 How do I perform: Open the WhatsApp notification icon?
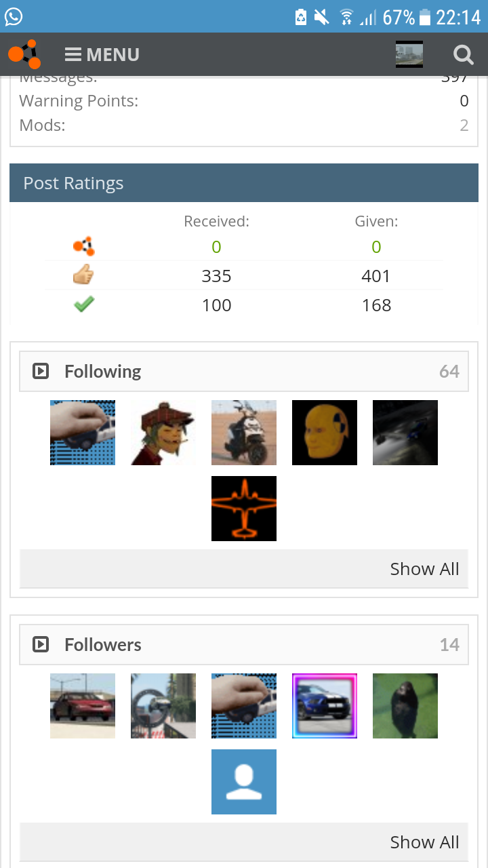14,16
